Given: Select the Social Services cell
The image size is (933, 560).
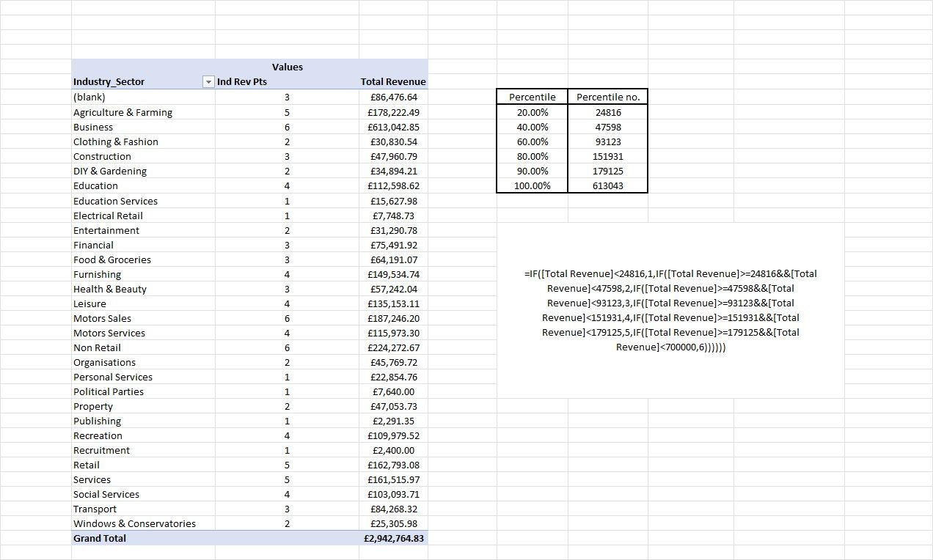Looking at the screenshot, I should [x=143, y=494].
